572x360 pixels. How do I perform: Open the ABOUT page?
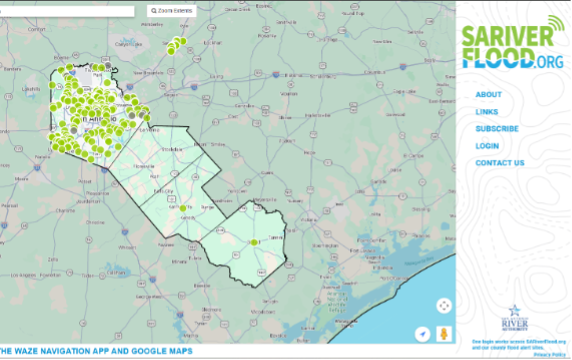(488, 95)
